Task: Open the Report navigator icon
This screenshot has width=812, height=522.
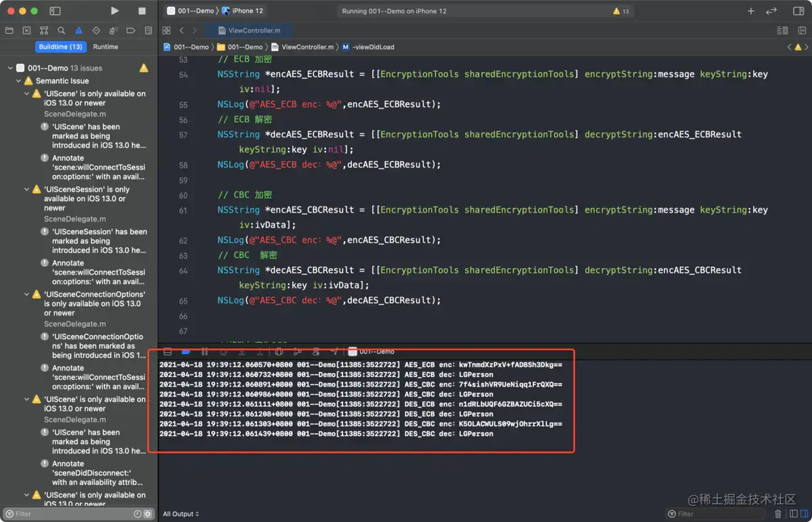Action: point(148,30)
